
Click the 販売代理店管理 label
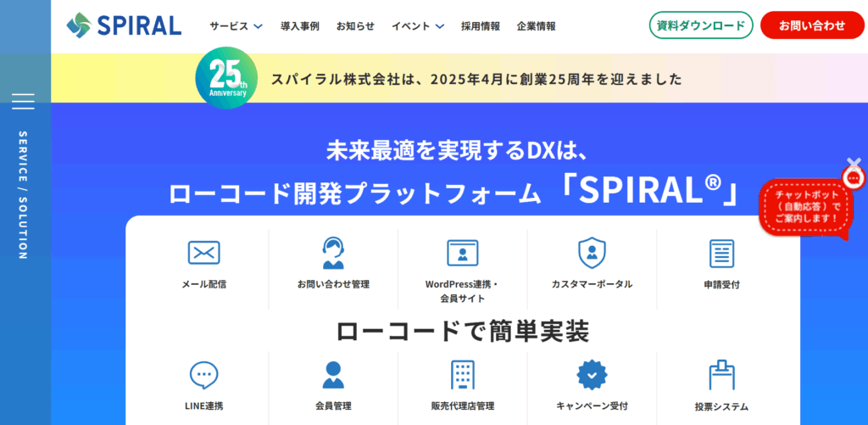[x=462, y=405]
